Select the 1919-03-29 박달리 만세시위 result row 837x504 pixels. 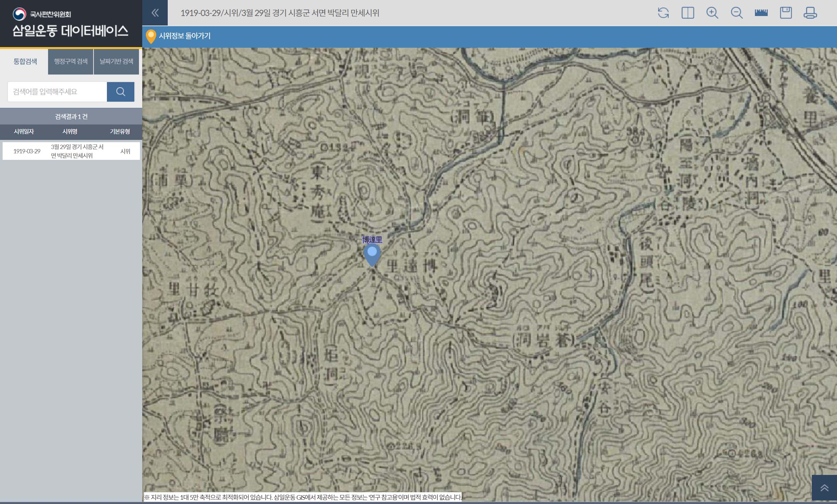point(71,151)
